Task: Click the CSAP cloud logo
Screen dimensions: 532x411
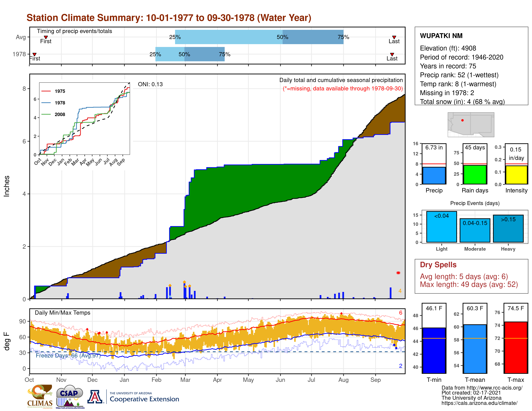Action: coord(70,396)
